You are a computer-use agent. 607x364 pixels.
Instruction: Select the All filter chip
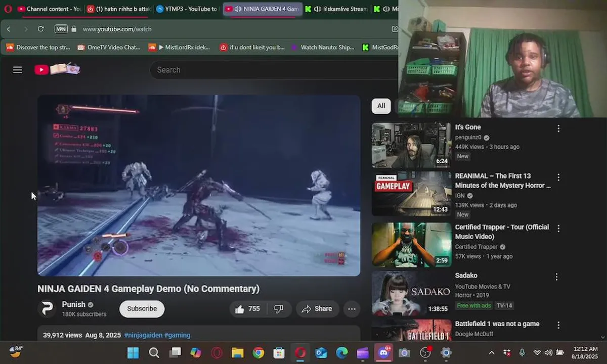point(381,106)
